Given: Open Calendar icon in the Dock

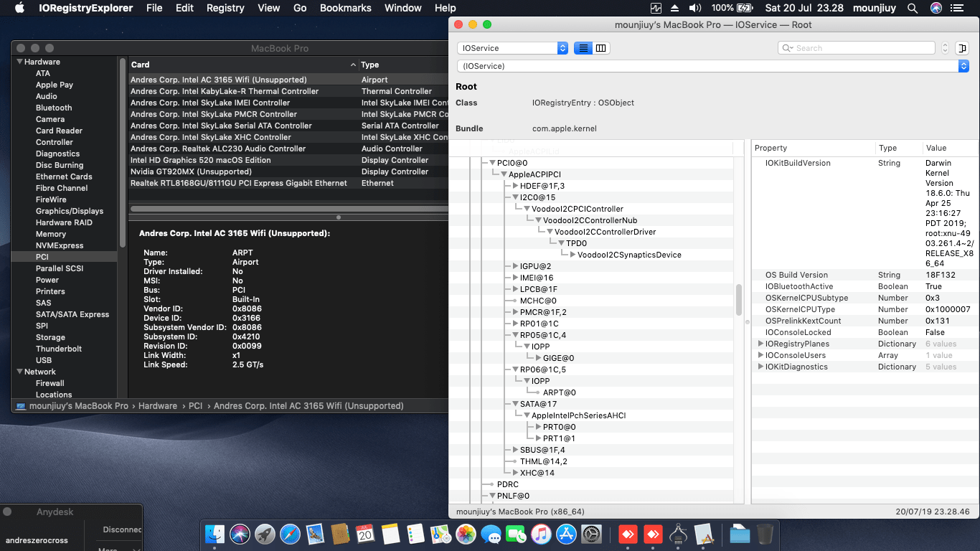Looking at the screenshot, I should [365, 534].
